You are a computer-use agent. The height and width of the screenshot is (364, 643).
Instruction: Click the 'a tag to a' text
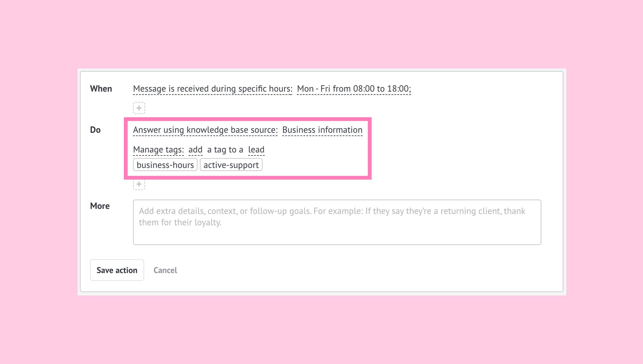225,149
